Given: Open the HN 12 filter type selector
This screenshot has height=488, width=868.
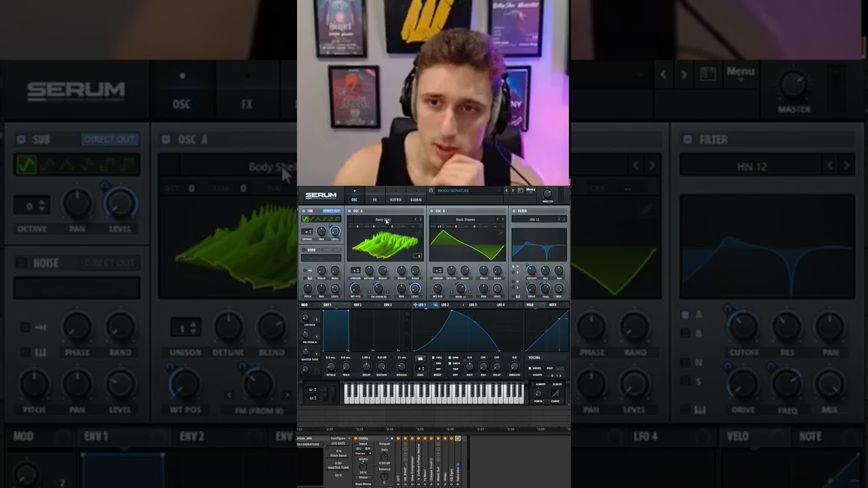Looking at the screenshot, I should 534,220.
